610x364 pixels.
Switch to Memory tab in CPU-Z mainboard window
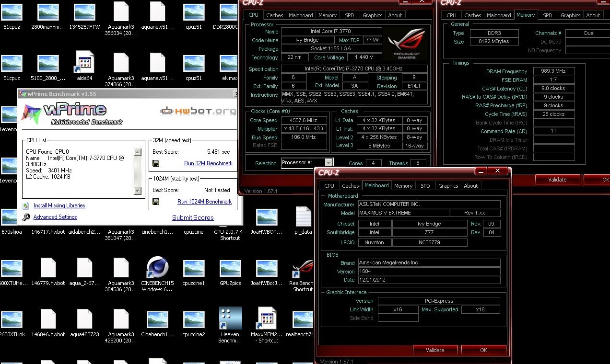[403, 186]
